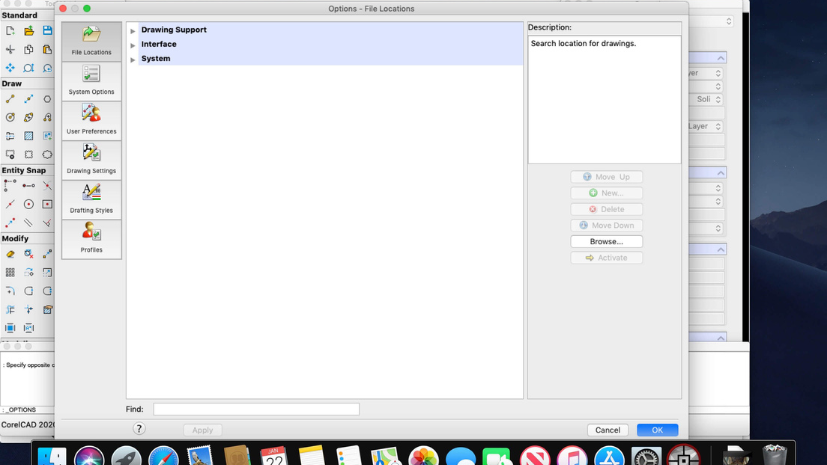Expand the Interface tree node
The height and width of the screenshot is (465, 827).
click(x=133, y=45)
